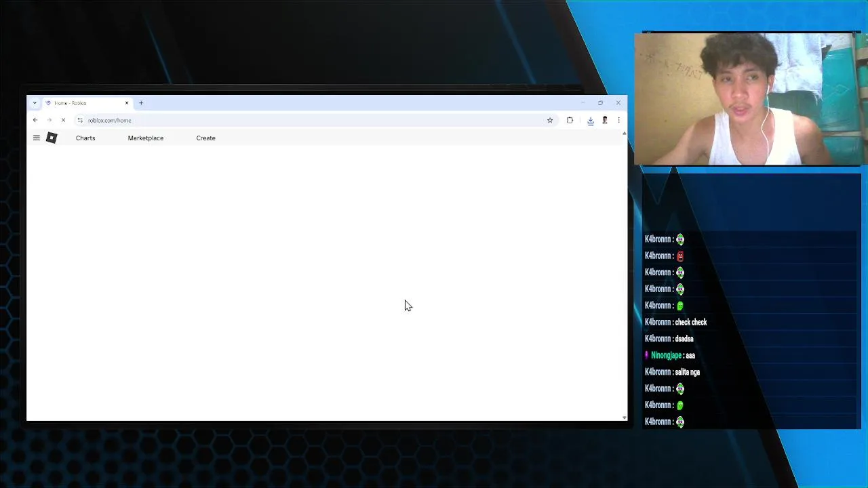
Task: Close the browser window
Action: [618, 103]
